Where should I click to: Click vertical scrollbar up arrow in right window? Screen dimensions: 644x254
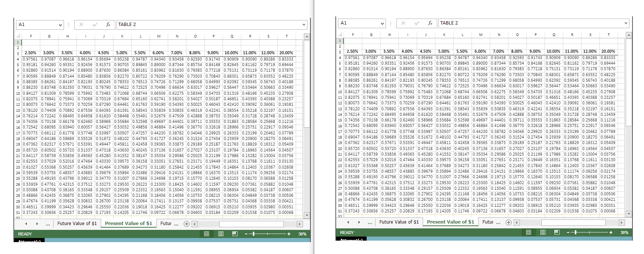pos(629,35)
